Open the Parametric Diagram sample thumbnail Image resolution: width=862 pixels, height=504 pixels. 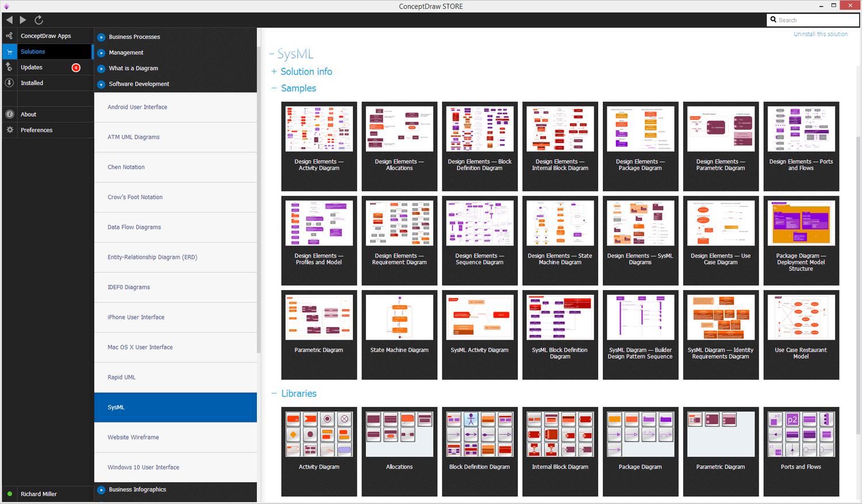pyautogui.click(x=319, y=317)
